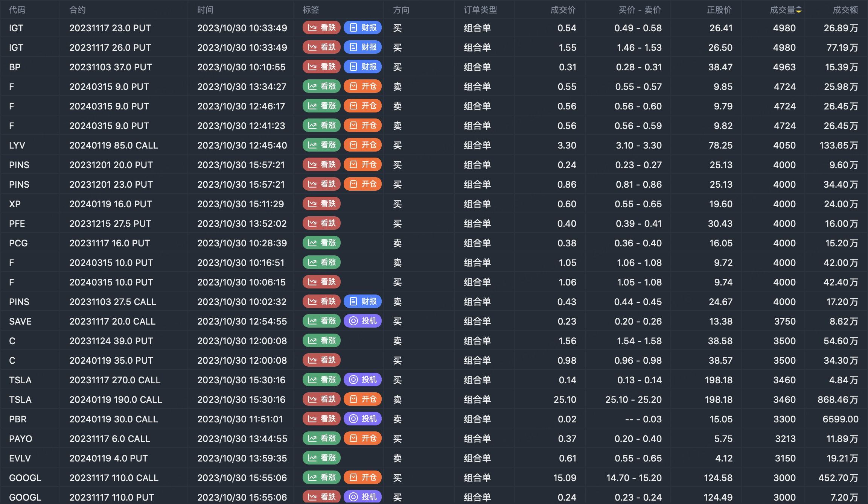Click the 方向 column header
The height and width of the screenshot is (504, 868).
point(401,10)
